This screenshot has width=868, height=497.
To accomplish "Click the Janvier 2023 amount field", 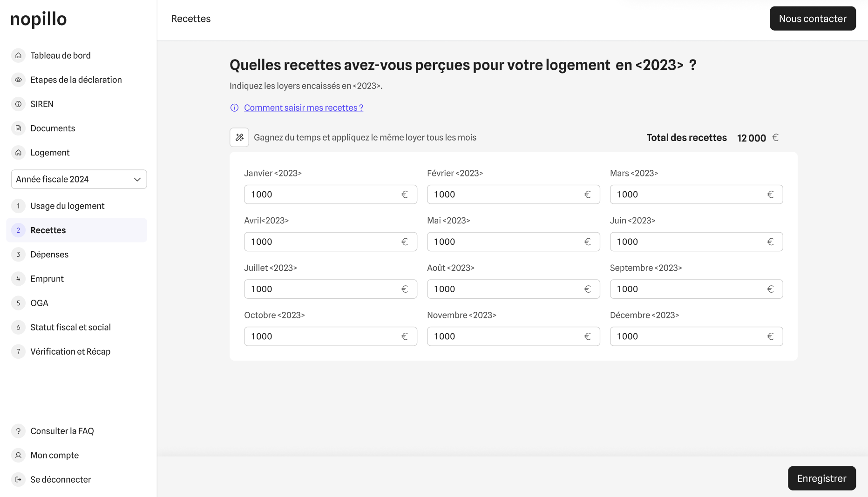I will point(324,195).
